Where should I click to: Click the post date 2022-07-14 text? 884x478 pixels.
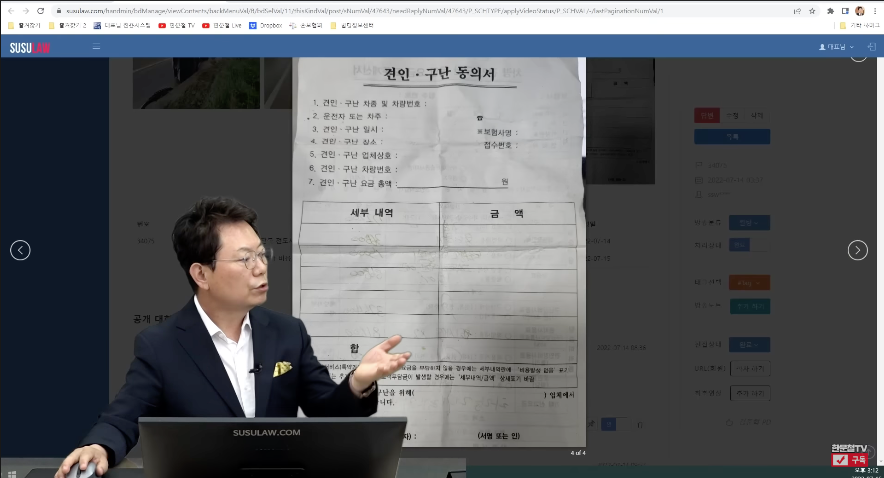[735, 180]
